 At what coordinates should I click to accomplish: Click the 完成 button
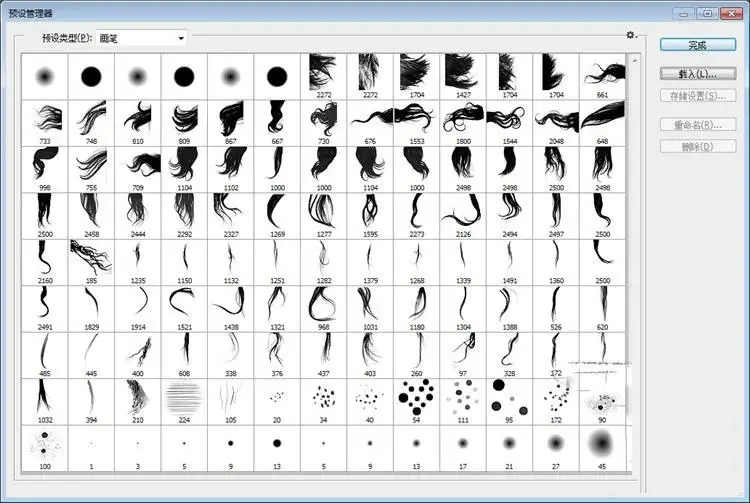coord(697,45)
